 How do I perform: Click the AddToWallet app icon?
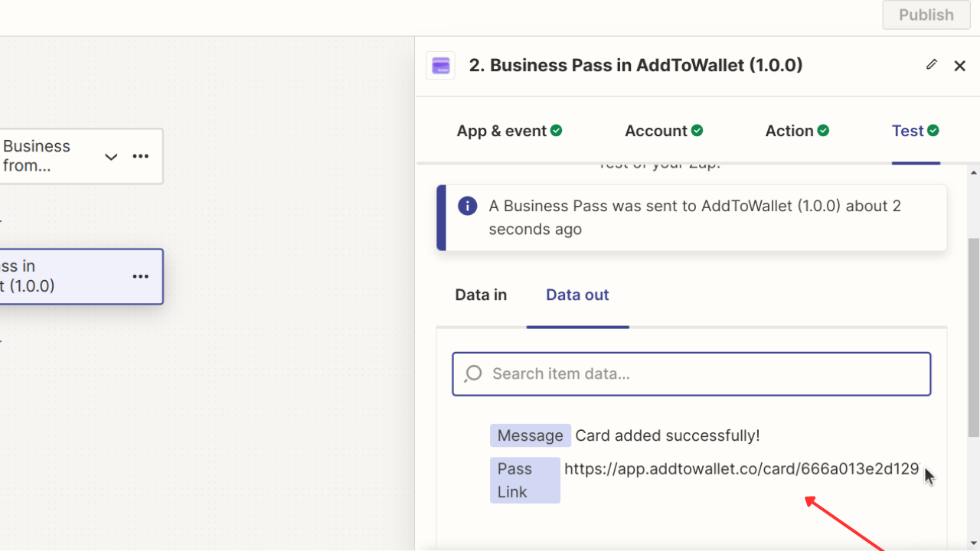(x=440, y=65)
